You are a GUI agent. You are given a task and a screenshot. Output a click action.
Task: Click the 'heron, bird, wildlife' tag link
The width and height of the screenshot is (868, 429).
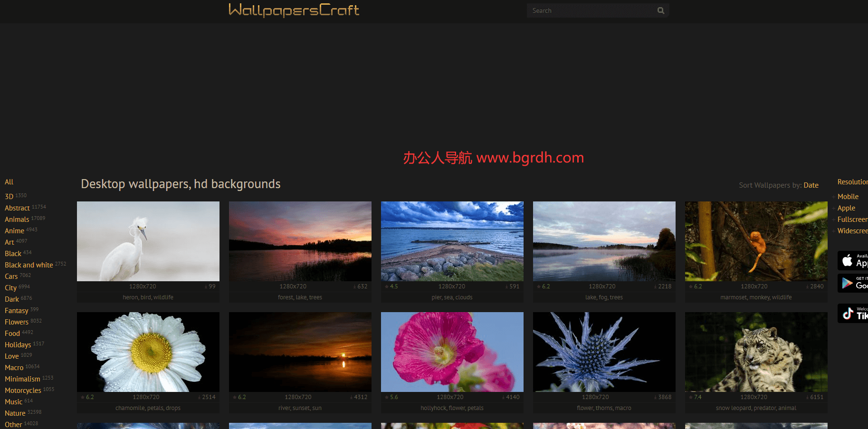click(148, 297)
